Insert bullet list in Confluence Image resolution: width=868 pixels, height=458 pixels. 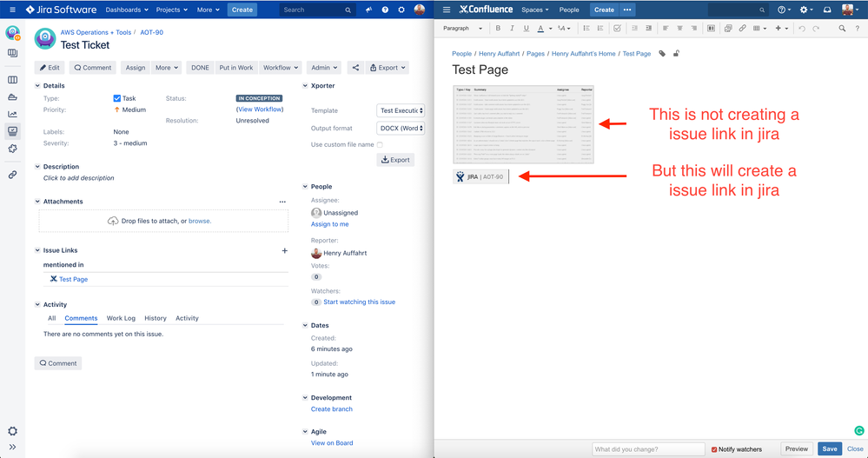(586, 28)
